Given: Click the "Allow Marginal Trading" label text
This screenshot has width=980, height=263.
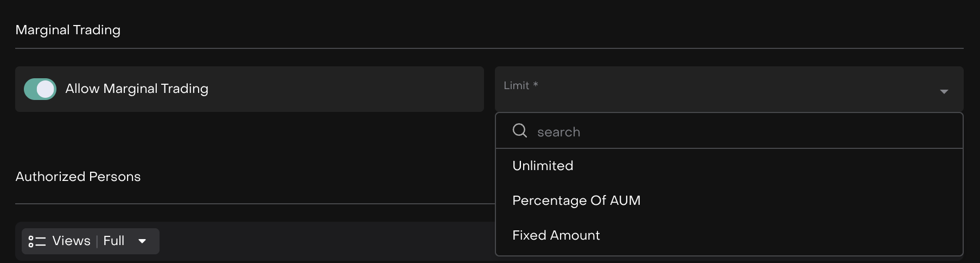Looking at the screenshot, I should (x=137, y=89).
